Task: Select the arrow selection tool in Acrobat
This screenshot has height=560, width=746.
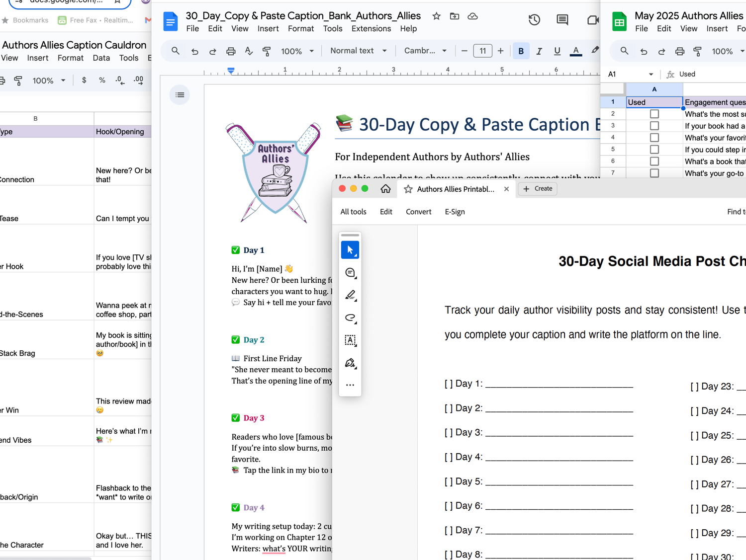Action: point(350,250)
